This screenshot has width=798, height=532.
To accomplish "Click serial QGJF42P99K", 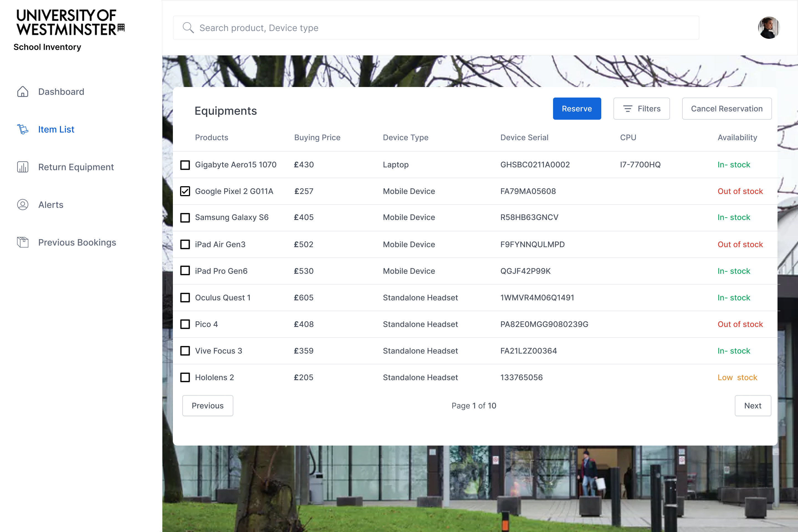I will (x=526, y=271).
